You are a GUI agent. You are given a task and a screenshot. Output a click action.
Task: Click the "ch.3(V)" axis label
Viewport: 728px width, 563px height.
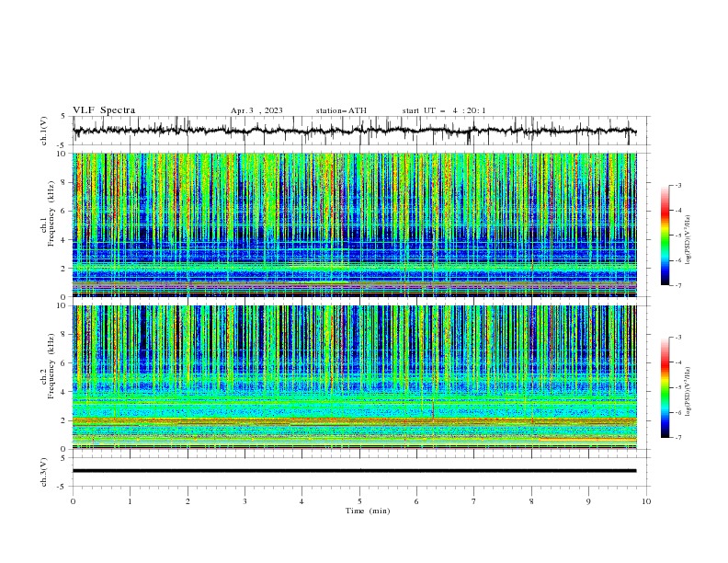44,472
